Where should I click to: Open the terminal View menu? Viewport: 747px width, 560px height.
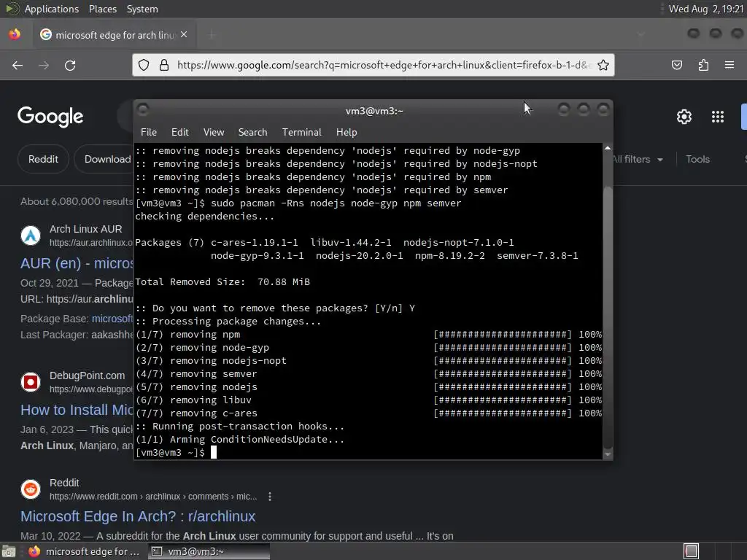point(214,133)
